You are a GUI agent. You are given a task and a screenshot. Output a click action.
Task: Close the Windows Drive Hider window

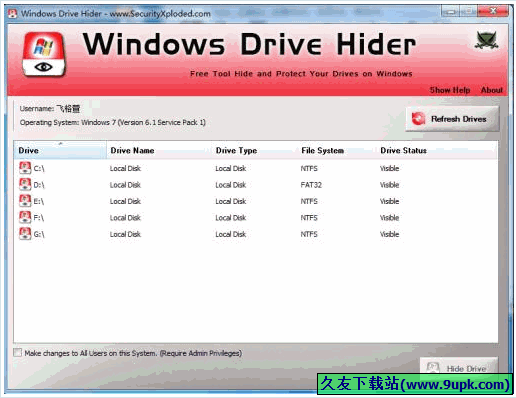[493, 11]
